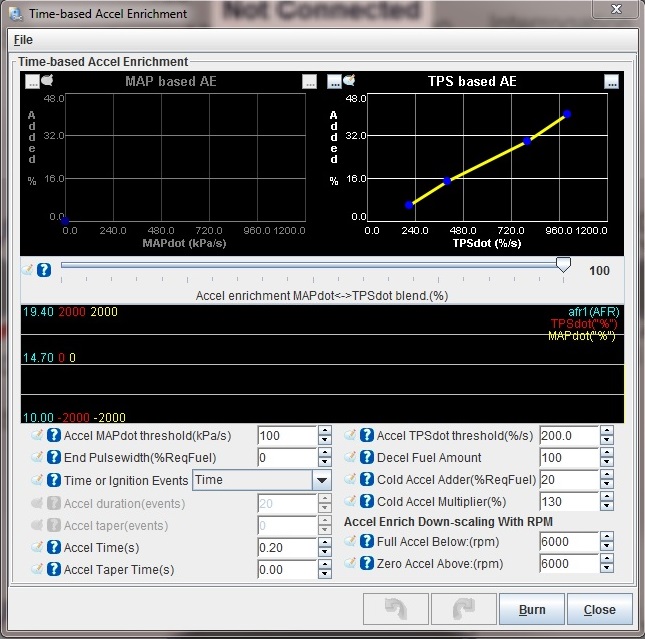Open the File menu
Viewport: 645px width, 639px height.
point(22,40)
